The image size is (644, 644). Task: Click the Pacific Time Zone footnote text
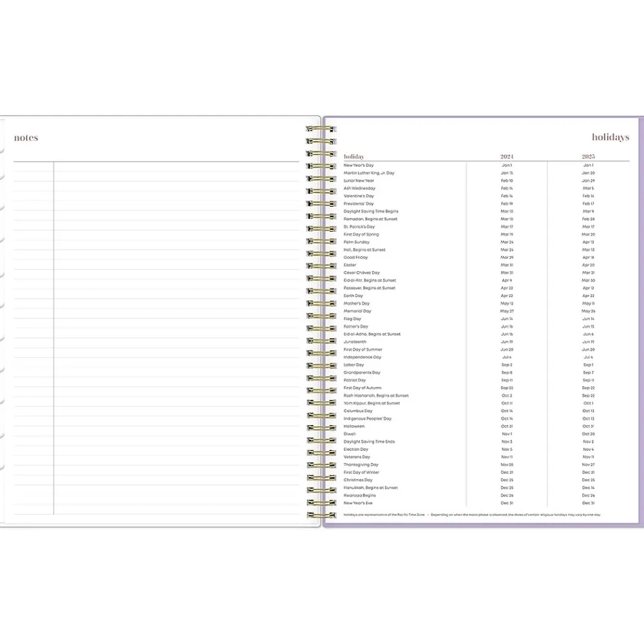coord(384,515)
